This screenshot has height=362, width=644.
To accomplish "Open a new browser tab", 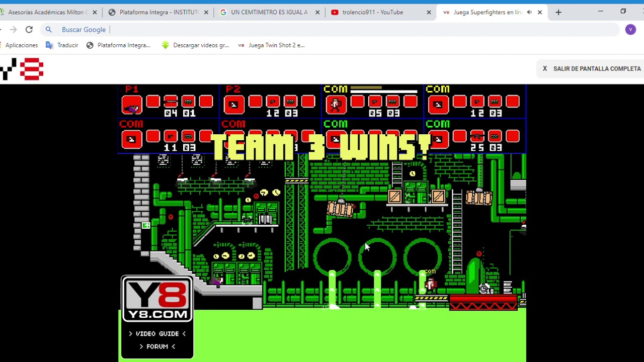I will 558,12.
